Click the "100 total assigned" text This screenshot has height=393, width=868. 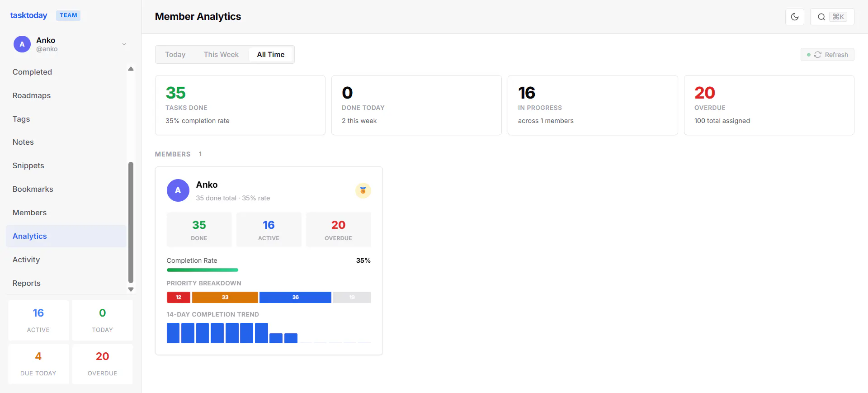coord(722,121)
